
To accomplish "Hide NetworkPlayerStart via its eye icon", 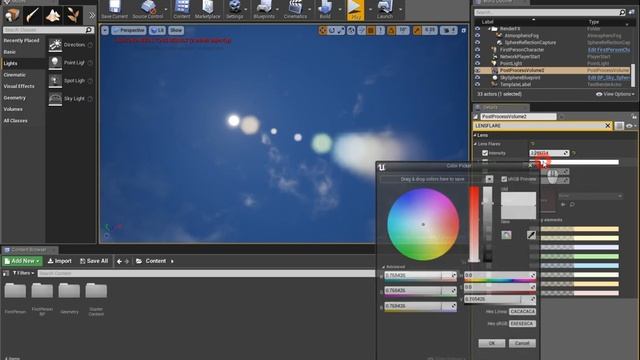I will [x=477, y=56].
